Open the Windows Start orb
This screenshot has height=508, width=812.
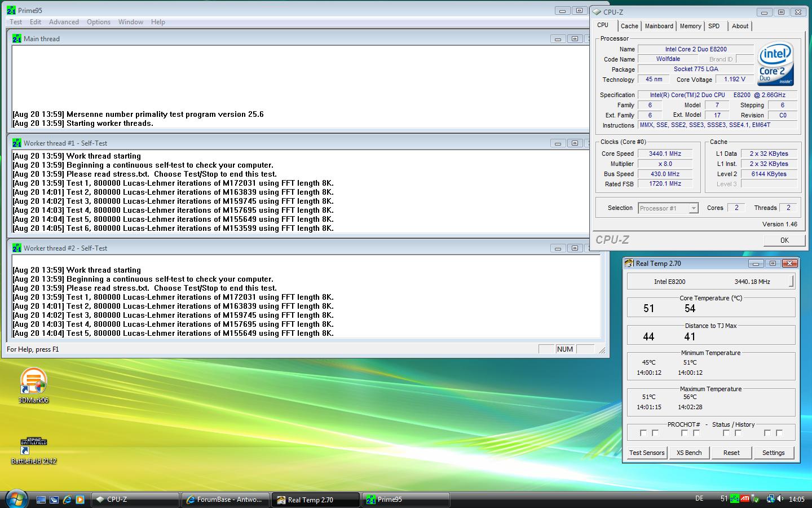[x=16, y=498]
